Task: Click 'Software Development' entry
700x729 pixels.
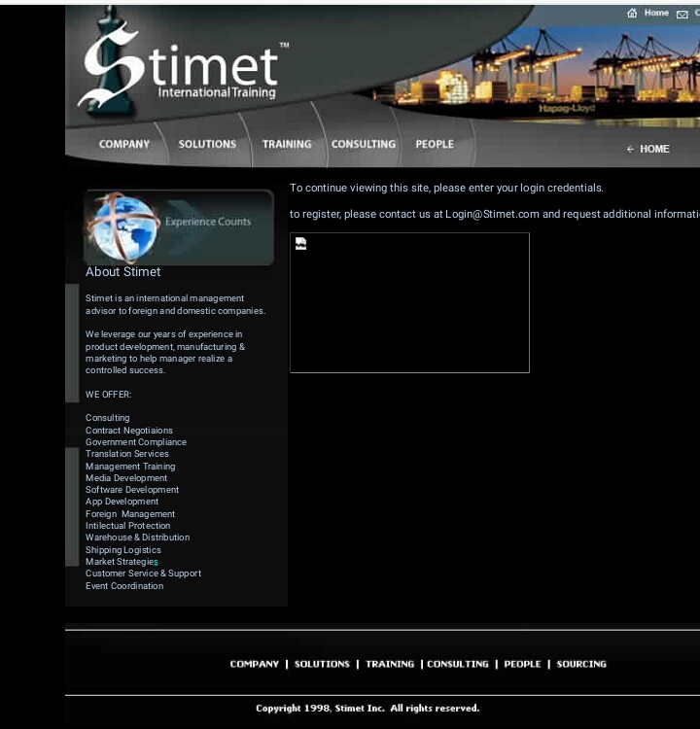Action: 132,490
